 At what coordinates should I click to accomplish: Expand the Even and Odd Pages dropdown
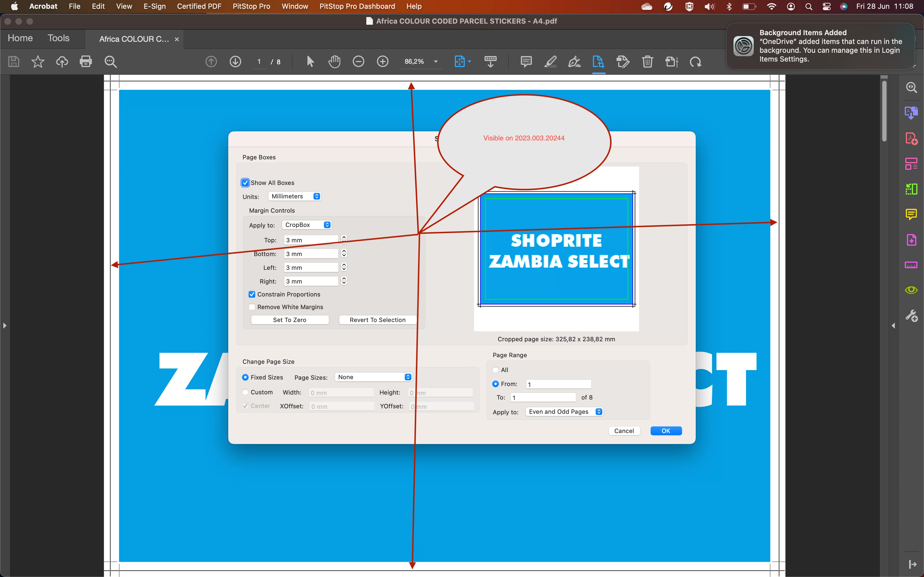pyautogui.click(x=564, y=411)
